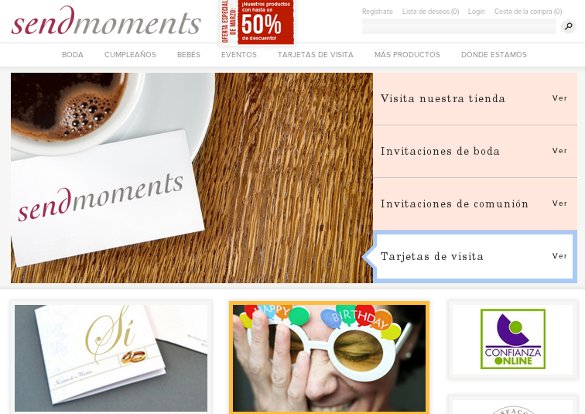The height and width of the screenshot is (414, 585).
Task: Open the Confianza Online trust badge
Action: click(513, 339)
